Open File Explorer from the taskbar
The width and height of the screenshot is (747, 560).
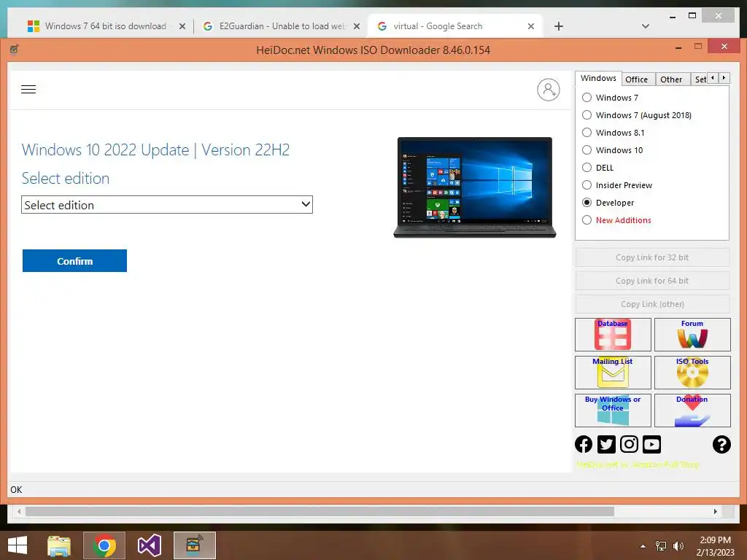click(59, 545)
